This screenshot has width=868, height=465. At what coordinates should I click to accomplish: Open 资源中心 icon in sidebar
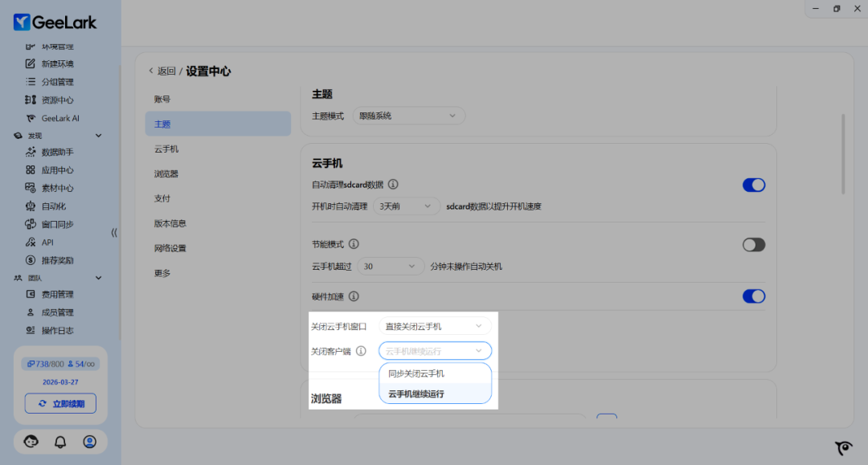[x=31, y=100]
